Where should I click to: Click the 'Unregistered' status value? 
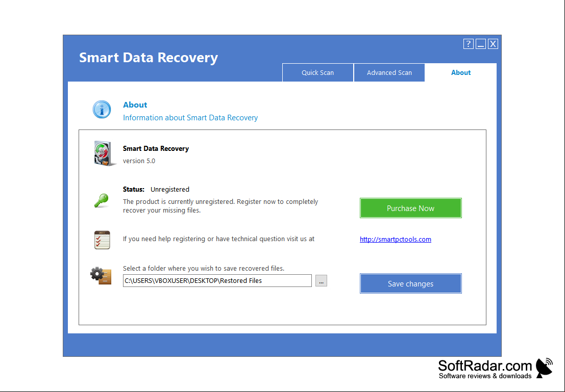(170, 189)
